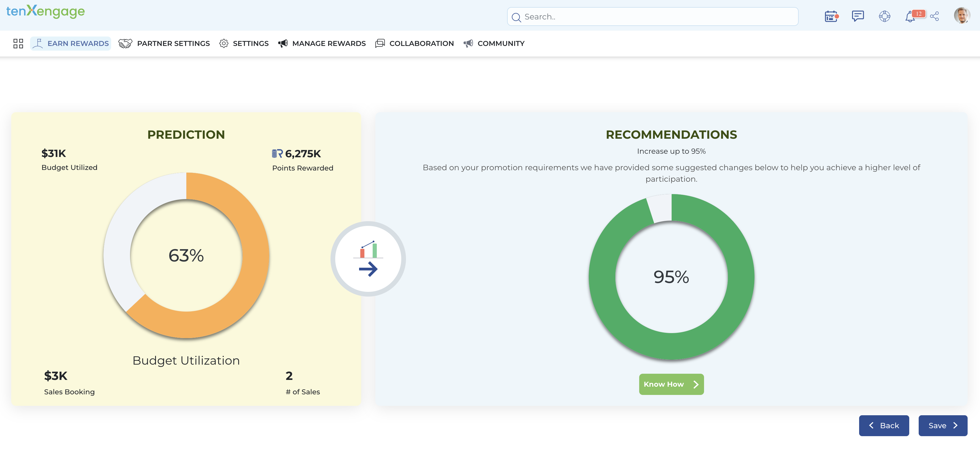
Task: Click the tenXengage logo
Action: point(45,11)
